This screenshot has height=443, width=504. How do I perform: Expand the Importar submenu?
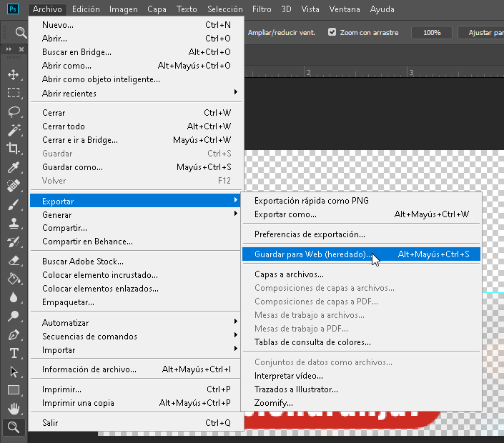[136, 349]
